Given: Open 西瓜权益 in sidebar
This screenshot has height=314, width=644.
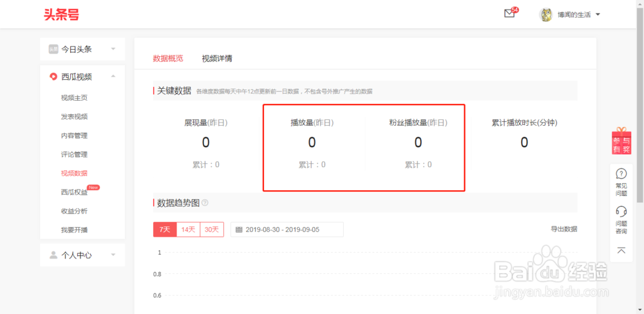Looking at the screenshot, I should pyautogui.click(x=74, y=192).
